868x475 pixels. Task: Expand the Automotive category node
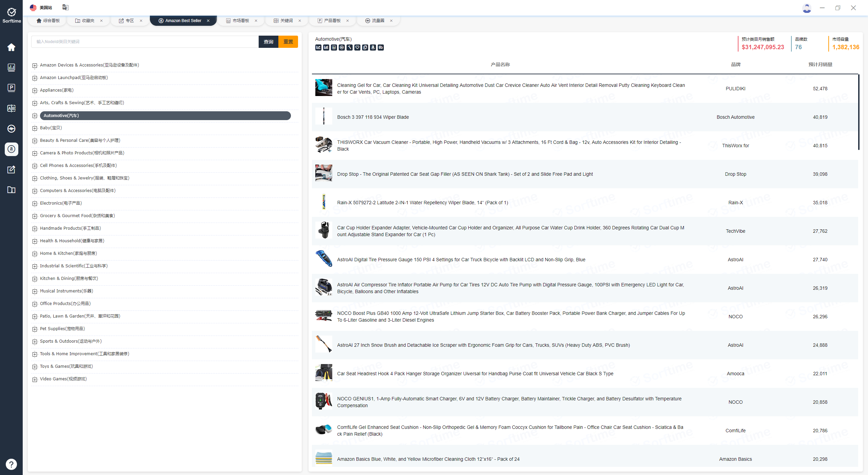click(35, 116)
